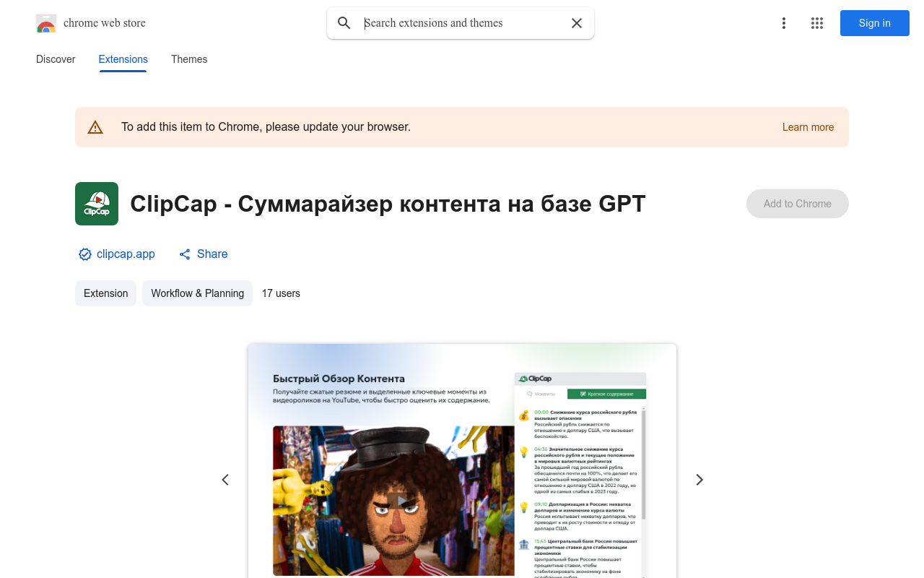The width and height of the screenshot is (924, 578).
Task: Click the chrome web store title text
Action: pyautogui.click(x=105, y=23)
